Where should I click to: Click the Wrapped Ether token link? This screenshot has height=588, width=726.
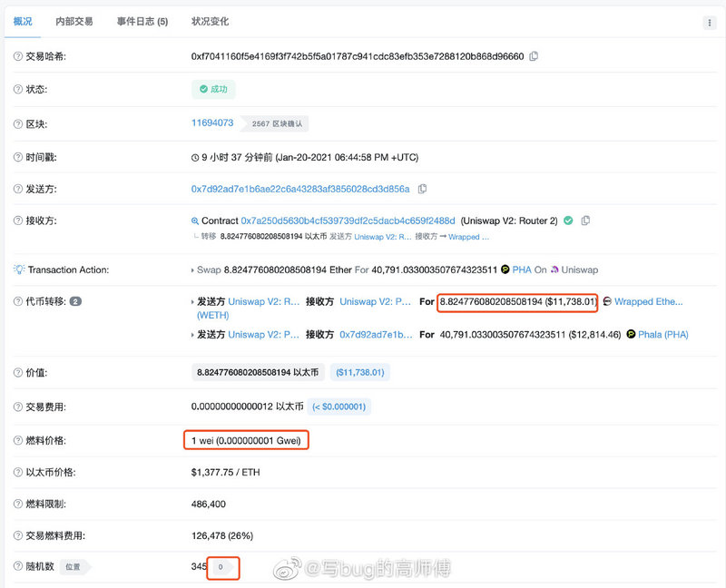pyautogui.click(x=648, y=301)
